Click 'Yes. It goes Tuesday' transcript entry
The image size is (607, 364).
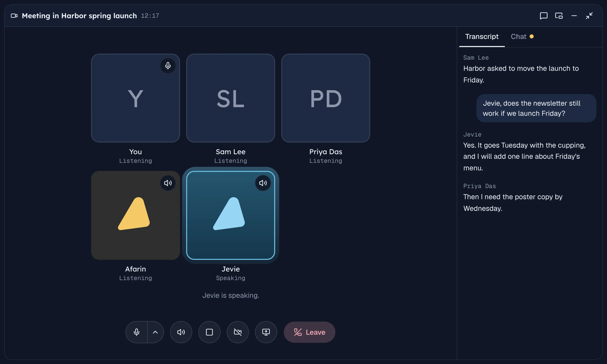(524, 156)
